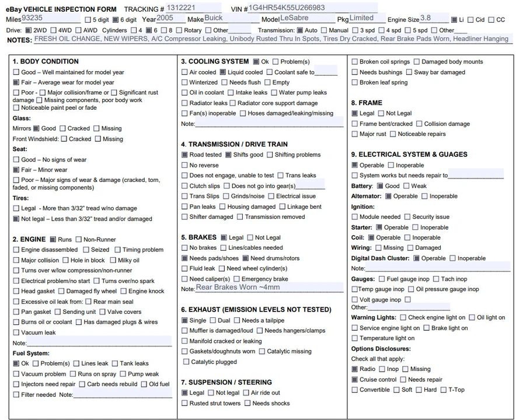This screenshot has width=516, height=420.
Task: Check the 5 digit odometer box
Action: [88, 20]
